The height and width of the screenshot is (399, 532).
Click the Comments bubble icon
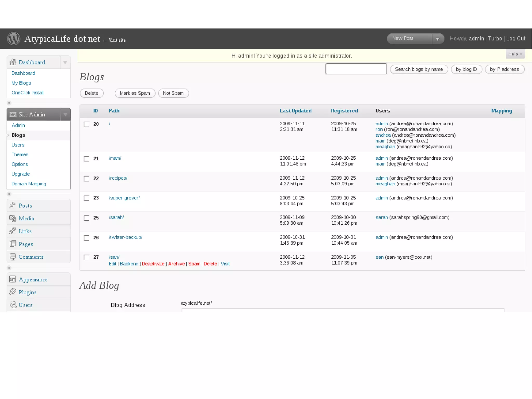[12, 257]
